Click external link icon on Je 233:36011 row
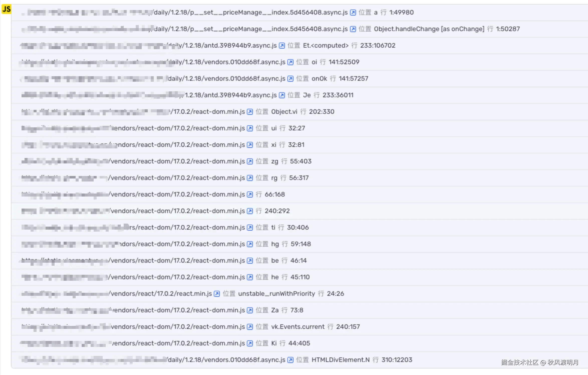588x375 pixels. [x=282, y=95]
